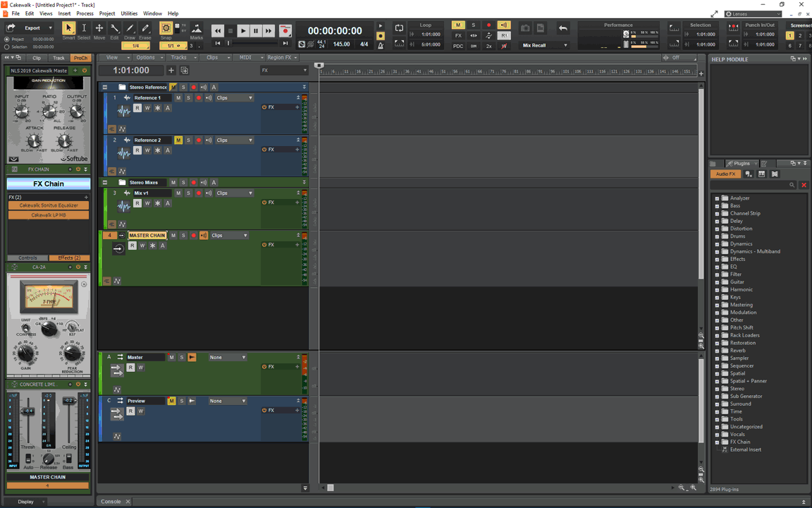This screenshot has height=508, width=812.
Task: Expand the Reverb plugin category
Action: (718, 351)
